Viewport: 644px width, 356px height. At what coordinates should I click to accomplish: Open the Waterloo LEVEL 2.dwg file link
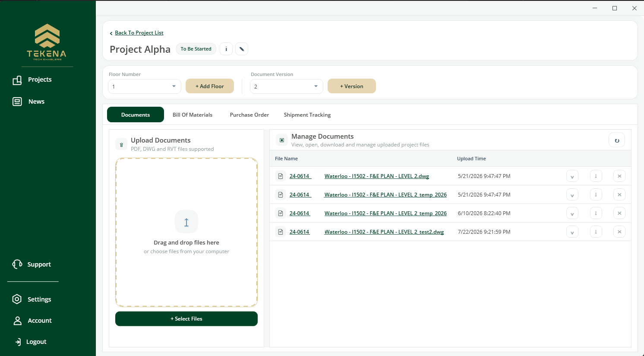(377, 176)
